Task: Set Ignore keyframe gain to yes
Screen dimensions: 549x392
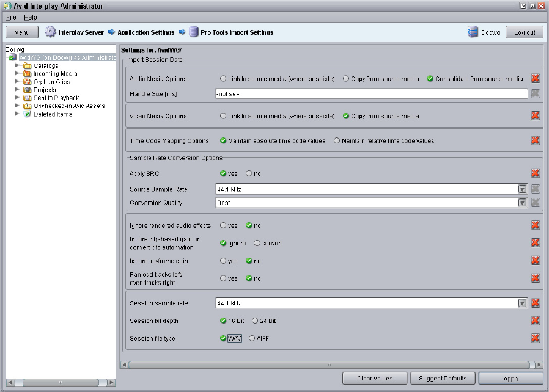Action: (x=223, y=261)
